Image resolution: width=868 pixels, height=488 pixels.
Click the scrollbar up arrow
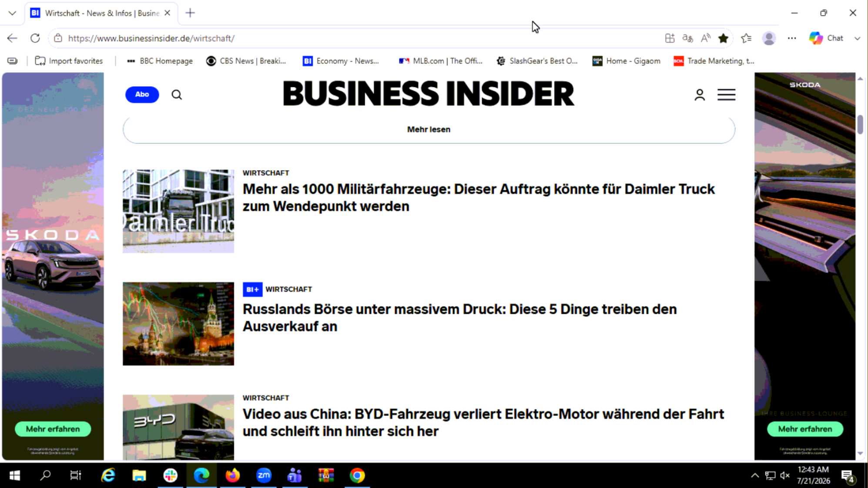tap(860, 79)
